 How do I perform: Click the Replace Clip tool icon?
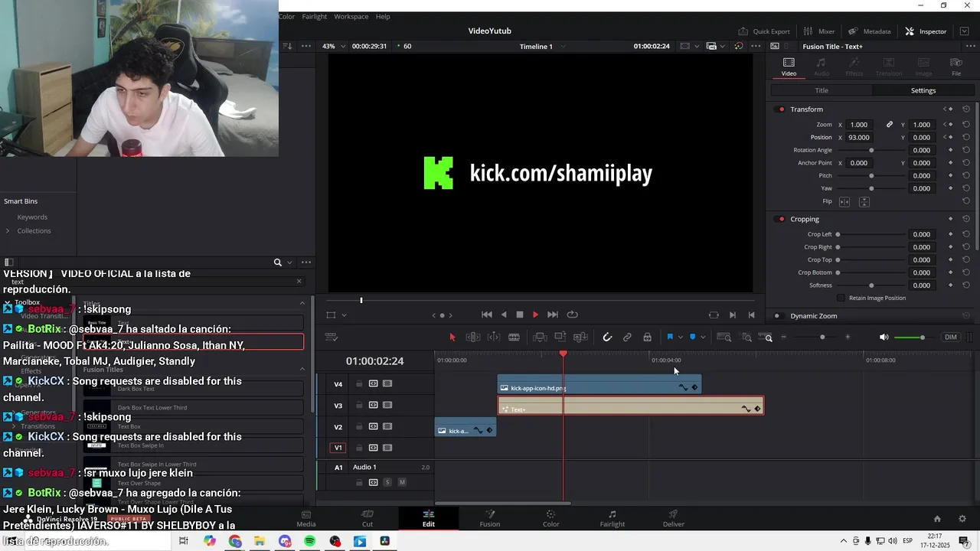pos(581,337)
